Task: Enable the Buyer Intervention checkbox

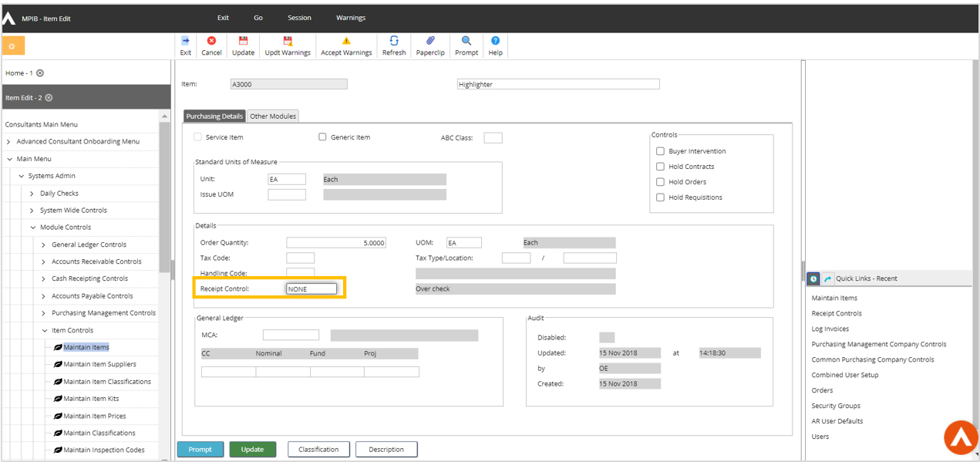Action: [x=660, y=151]
